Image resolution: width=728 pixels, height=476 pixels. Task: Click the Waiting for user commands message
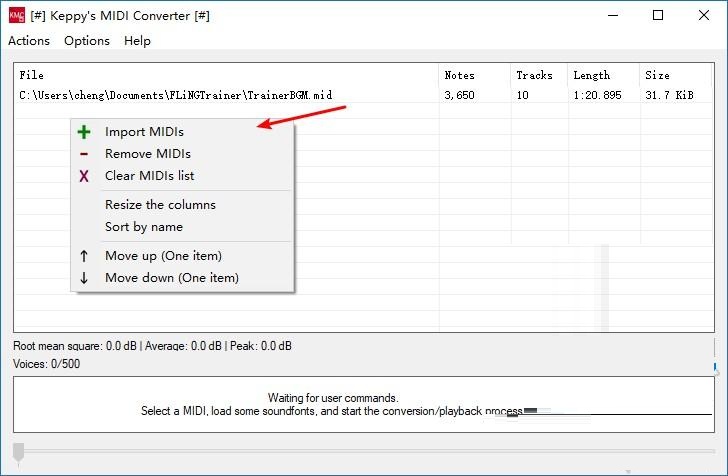click(333, 398)
